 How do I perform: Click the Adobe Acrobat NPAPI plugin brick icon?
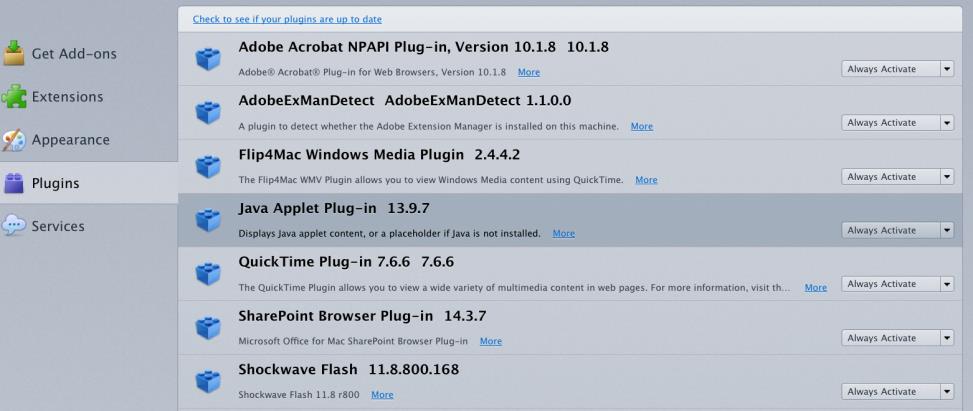[208, 59]
